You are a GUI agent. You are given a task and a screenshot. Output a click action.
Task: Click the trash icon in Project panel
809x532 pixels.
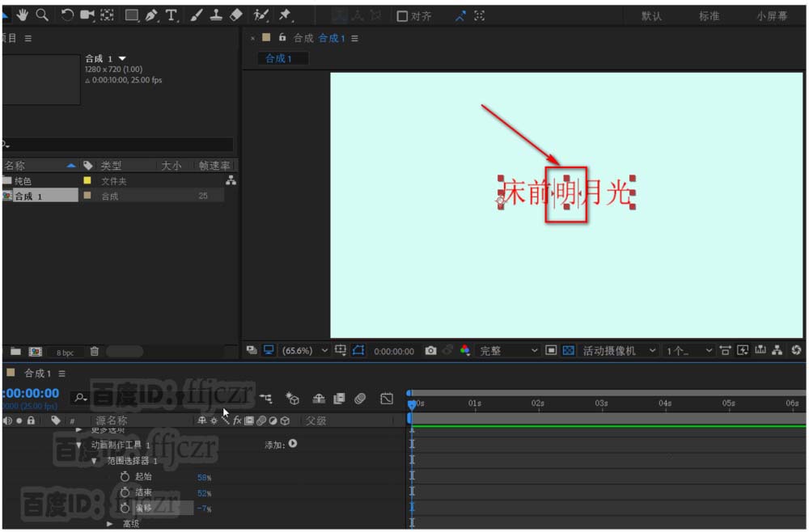(95, 352)
